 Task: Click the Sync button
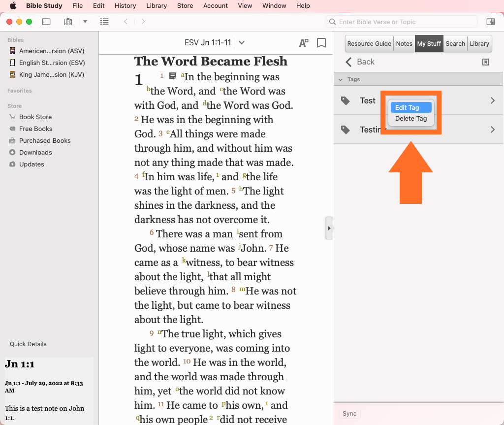coord(349,413)
